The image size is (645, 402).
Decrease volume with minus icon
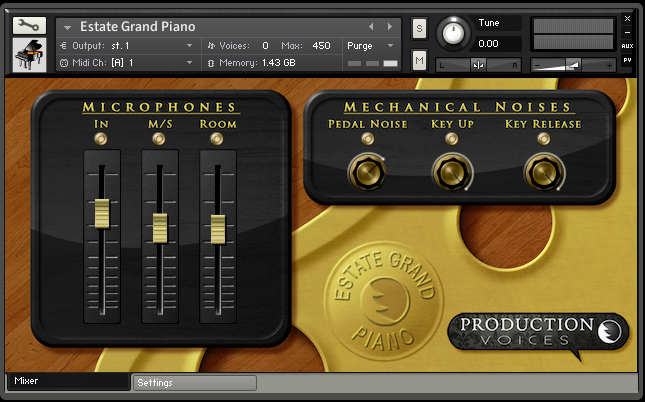[x=538, y=65]
